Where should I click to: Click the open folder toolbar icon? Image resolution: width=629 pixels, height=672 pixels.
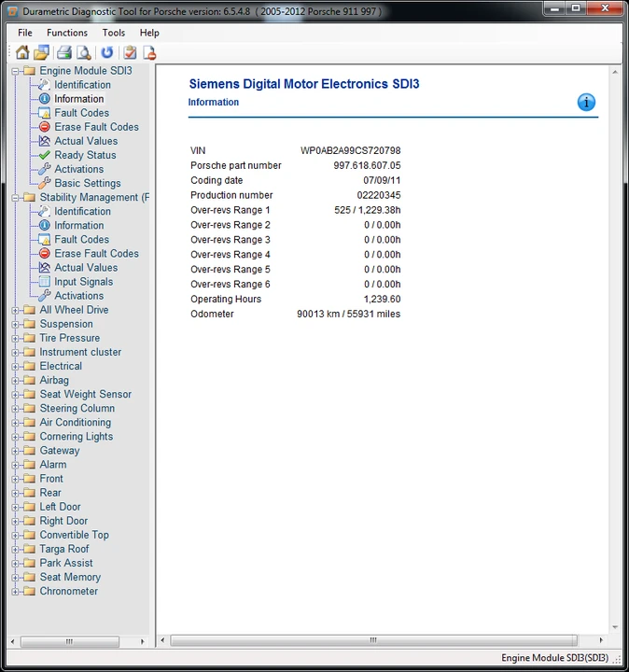coord(42,52)
